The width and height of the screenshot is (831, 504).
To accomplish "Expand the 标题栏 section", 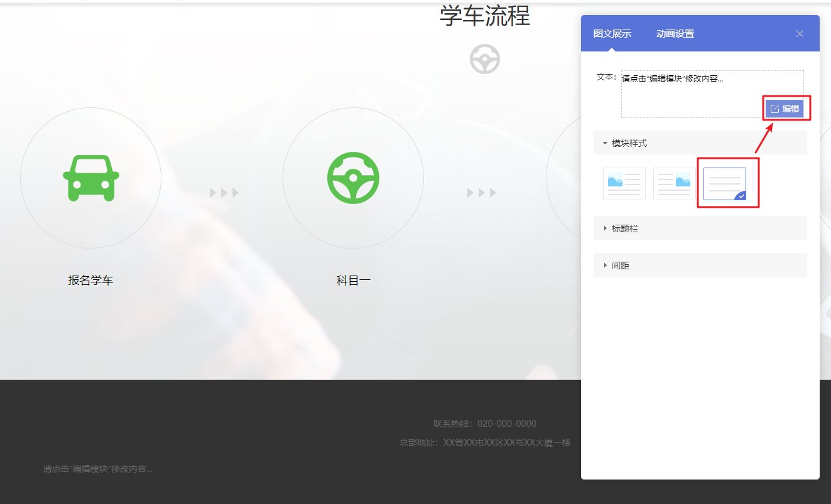I will pos(700,228).
